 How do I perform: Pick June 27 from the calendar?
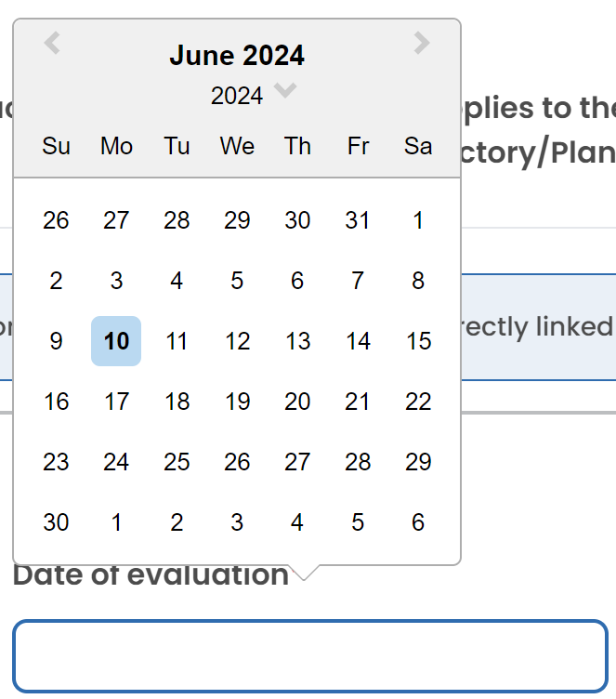tap(297, 462)
